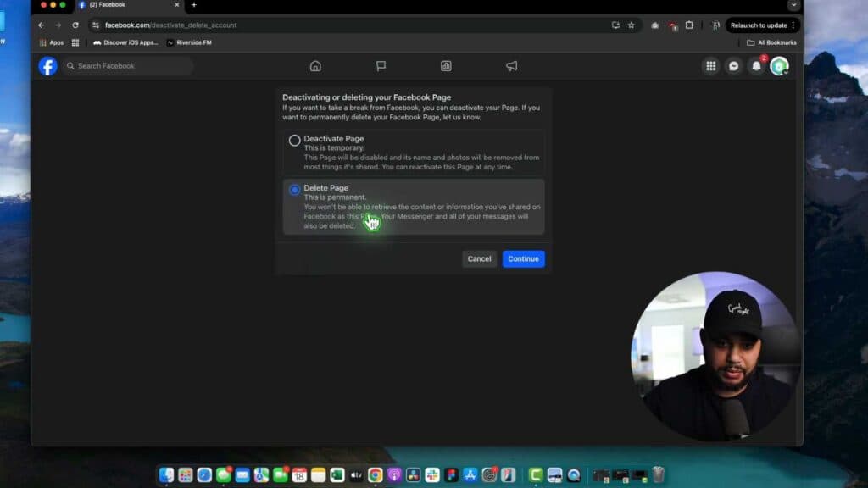Open the Ad Center megaphone icon
This screenshot has height=488, width=868.
[511, 66]
